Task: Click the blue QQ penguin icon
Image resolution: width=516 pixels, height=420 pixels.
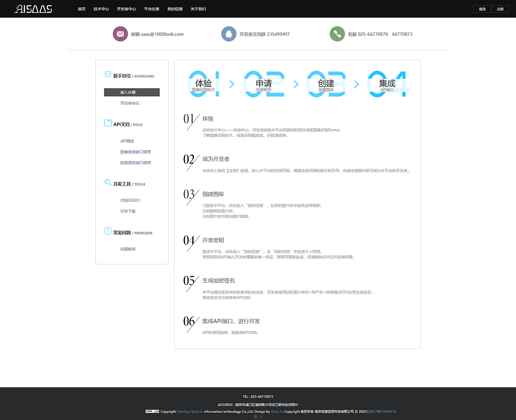Action: tap(229, 34)
